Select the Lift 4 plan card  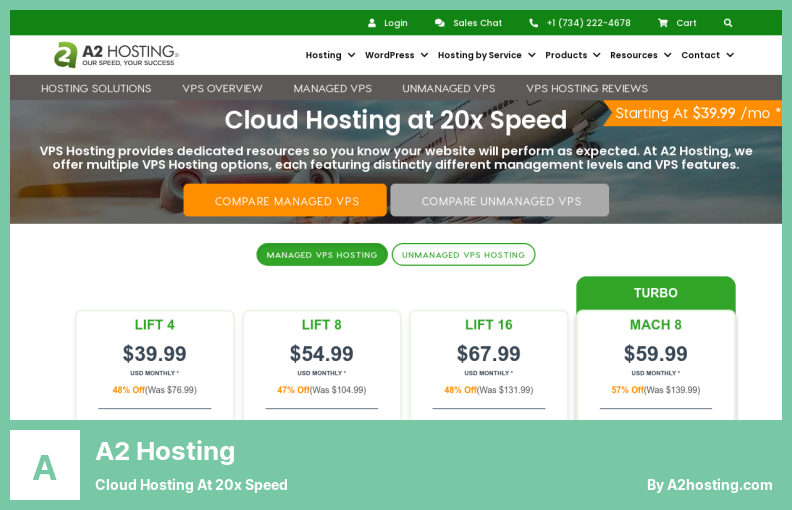[155, 360]
